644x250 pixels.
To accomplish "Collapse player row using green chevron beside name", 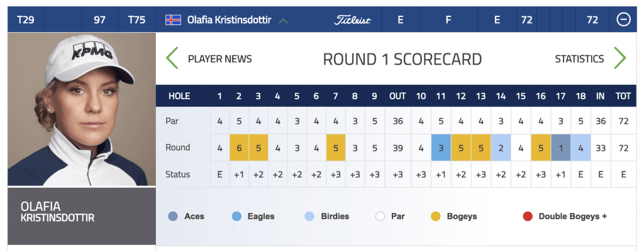I will pos(283,21).
